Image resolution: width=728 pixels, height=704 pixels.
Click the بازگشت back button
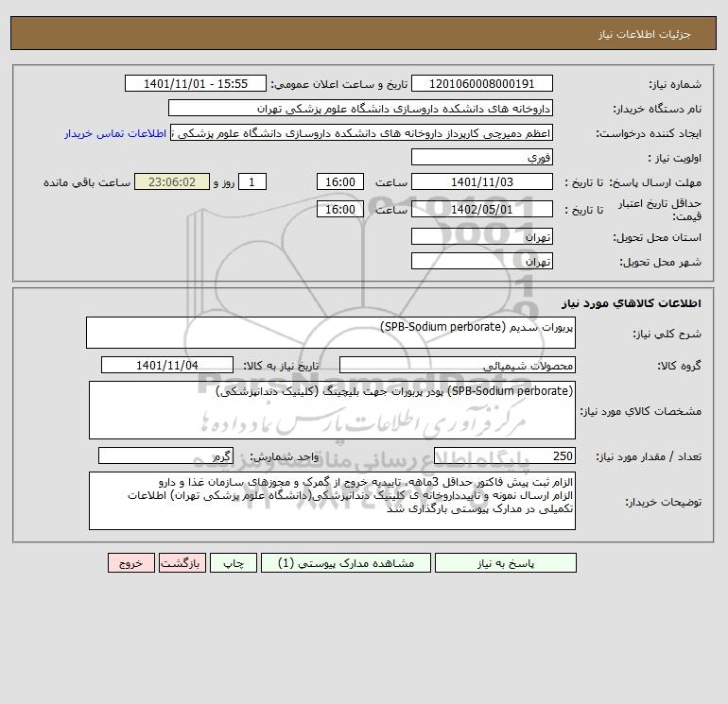point(182,563)
